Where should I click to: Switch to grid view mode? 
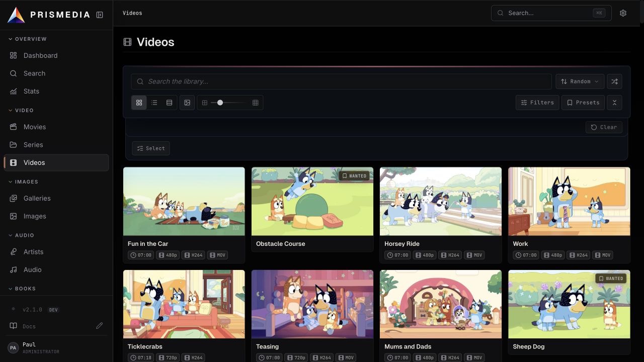click(139, 103)
